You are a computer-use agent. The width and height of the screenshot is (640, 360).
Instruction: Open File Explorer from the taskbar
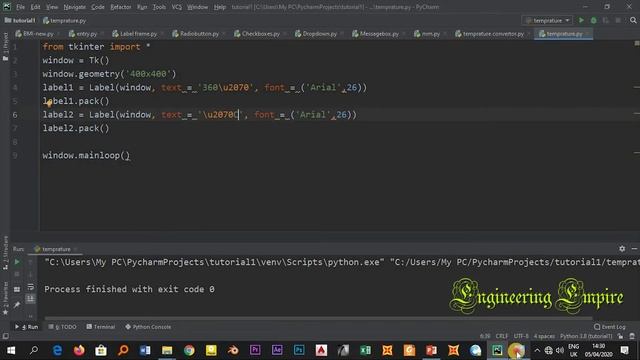click(167, 350)
